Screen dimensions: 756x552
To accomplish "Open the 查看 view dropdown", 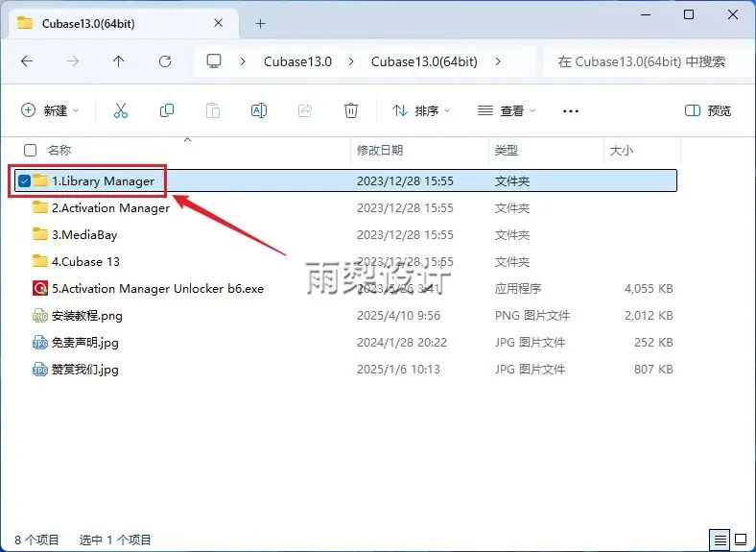I will point(507,110).
